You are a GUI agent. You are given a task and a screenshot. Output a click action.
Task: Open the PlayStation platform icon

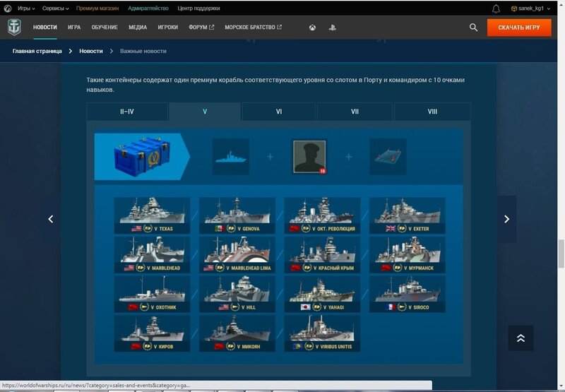coord(332,28)
